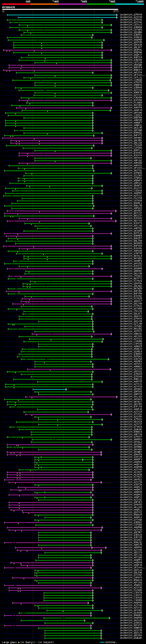Select hit UniRef100_Q1H8L9

tap(131, 351)
